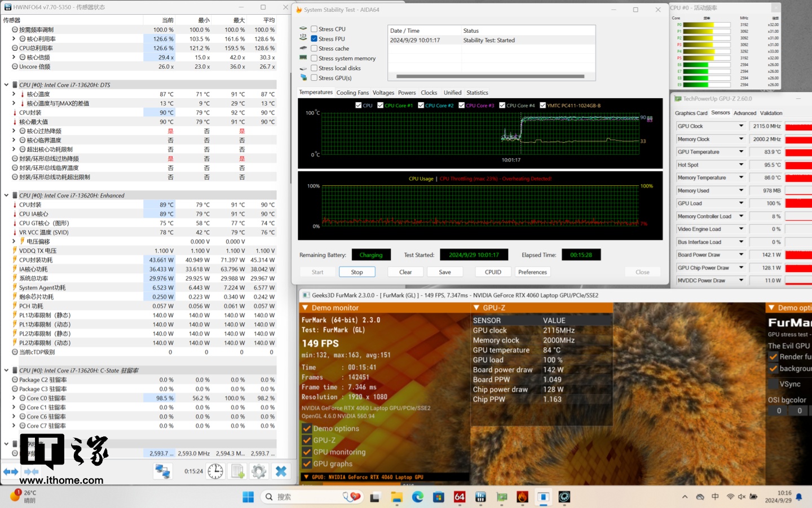Toggle the VSync checkbox in FurMark
This screenshot has width=812, height=508.
pos(774,384)
